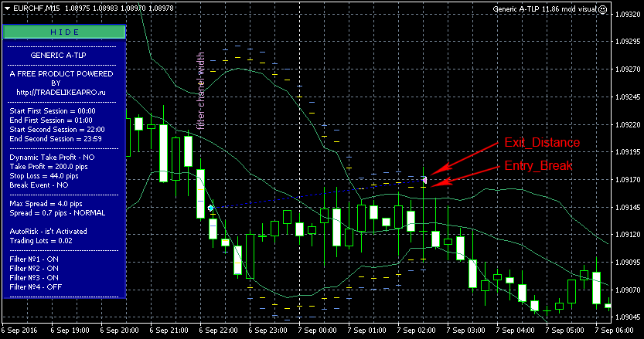The height and width of the screenshot is (339, 644).
Task: Click the 'Filter №2 - ON' line
Action: (34, 269)
